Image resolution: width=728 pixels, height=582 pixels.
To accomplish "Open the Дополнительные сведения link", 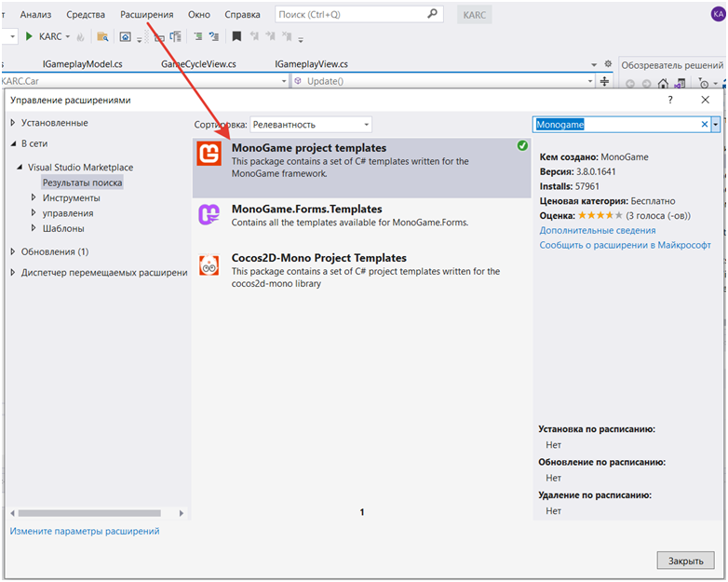I will point(598,230).
